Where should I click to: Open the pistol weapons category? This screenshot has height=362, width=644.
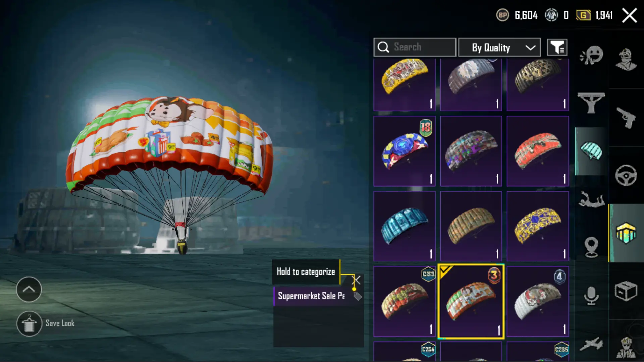pos(626,118)
